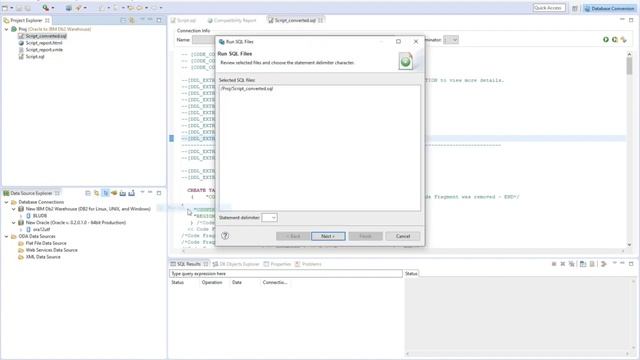Switch to Script.sql editor tab

click(184, 20)
